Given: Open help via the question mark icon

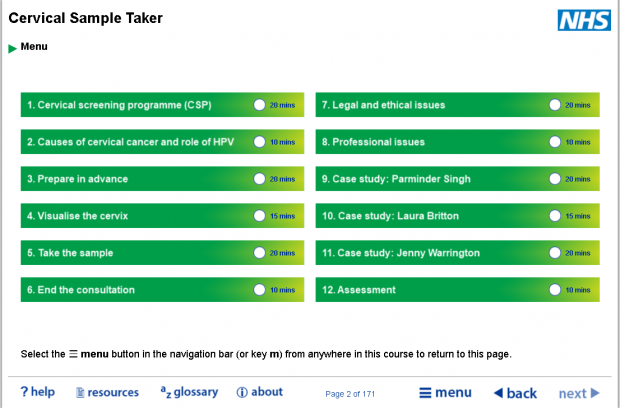Looking at the screenshot, I should [x=24, y=392].
